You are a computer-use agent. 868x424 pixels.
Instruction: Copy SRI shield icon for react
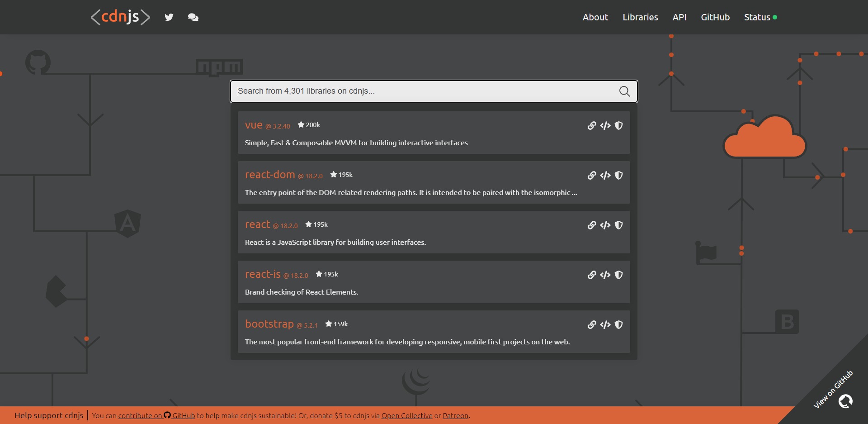point(619,225)
